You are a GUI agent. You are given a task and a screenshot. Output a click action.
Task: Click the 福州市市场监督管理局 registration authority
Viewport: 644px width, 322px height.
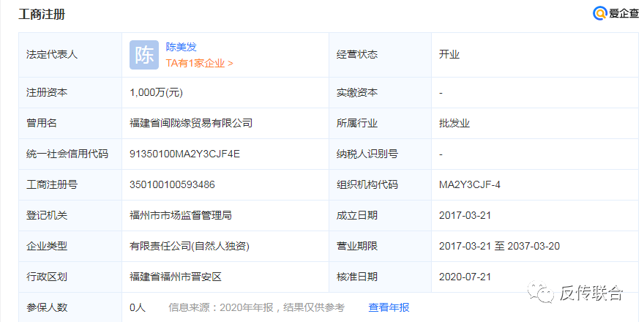click(181, 215)
